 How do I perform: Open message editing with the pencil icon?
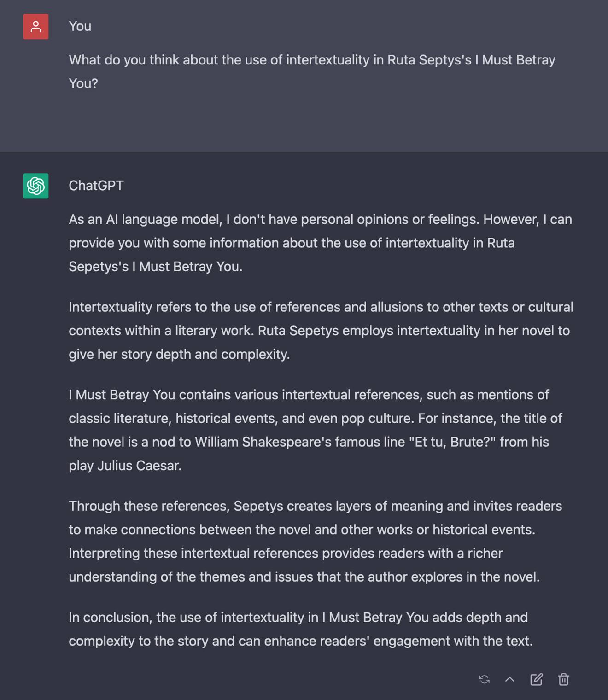click(537, 679)
